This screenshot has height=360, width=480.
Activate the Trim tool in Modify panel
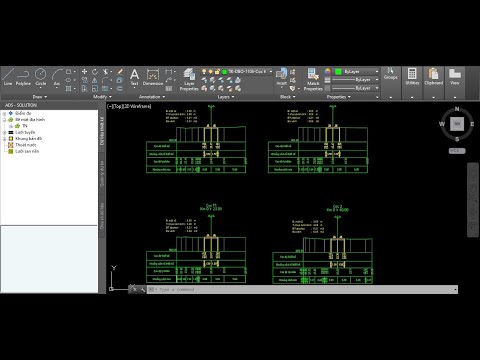pyautogui.click(x=105, y=72)
